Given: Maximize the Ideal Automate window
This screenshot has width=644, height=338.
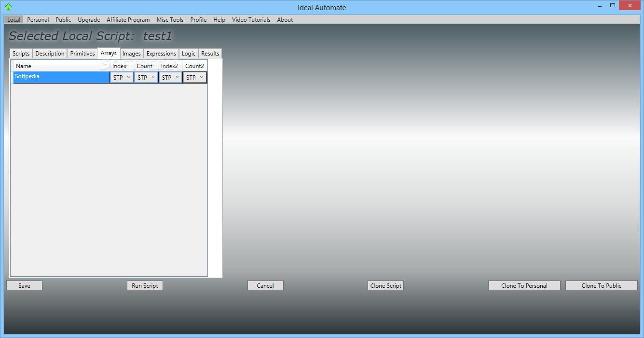Looking at the screenshot, I should (613, 5).
